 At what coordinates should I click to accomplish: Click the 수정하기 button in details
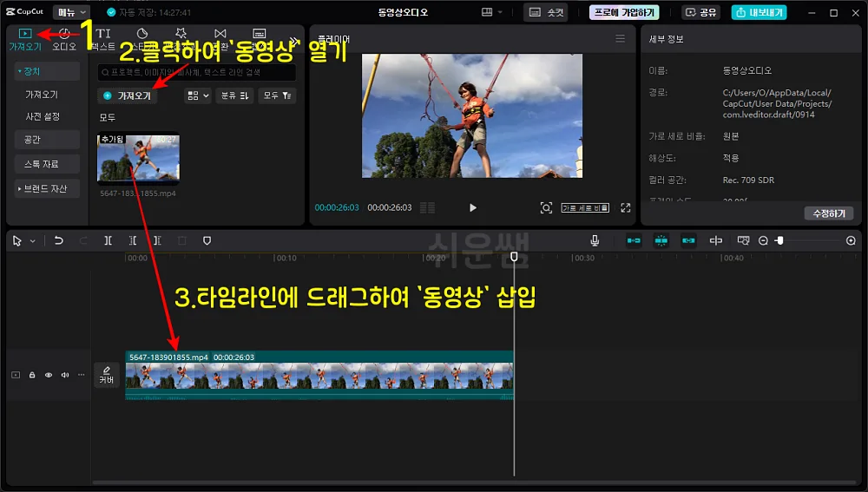point(829,213)
